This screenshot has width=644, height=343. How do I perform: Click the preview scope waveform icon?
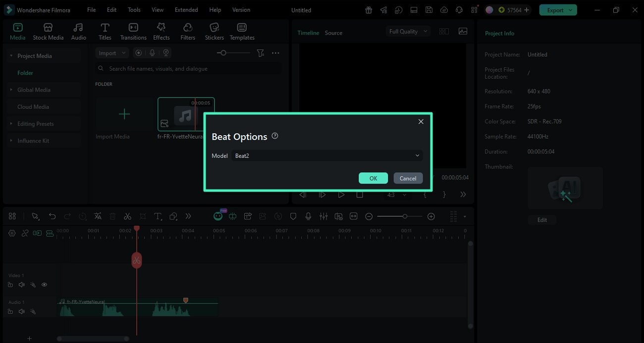[463, 31]
